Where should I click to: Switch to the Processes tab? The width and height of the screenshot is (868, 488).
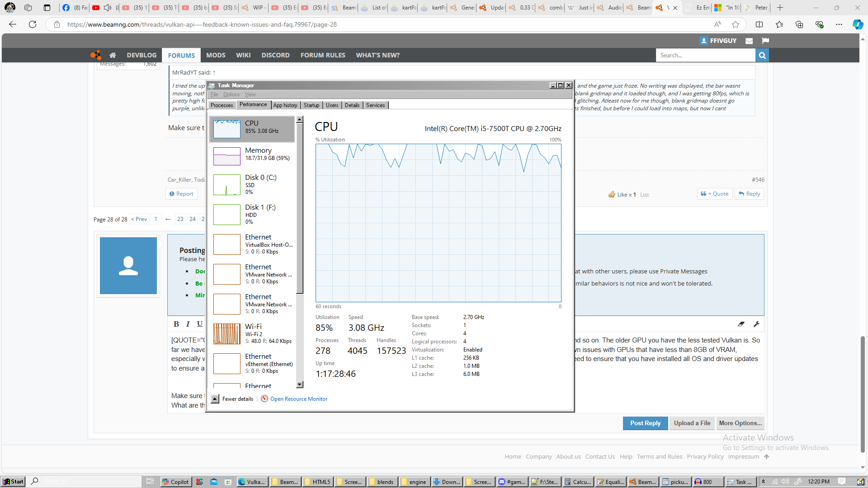(222, 105)
